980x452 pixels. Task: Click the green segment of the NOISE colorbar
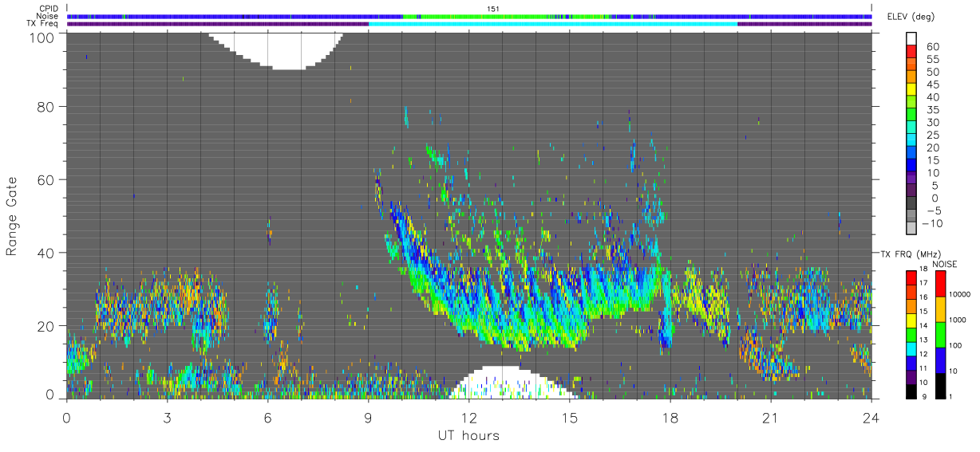pyautogui.click(x=940, y=335)
